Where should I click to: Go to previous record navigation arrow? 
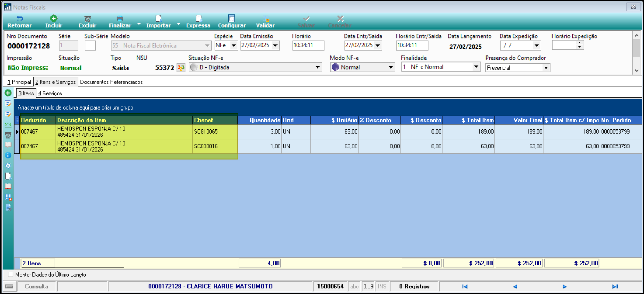(515, 287)
